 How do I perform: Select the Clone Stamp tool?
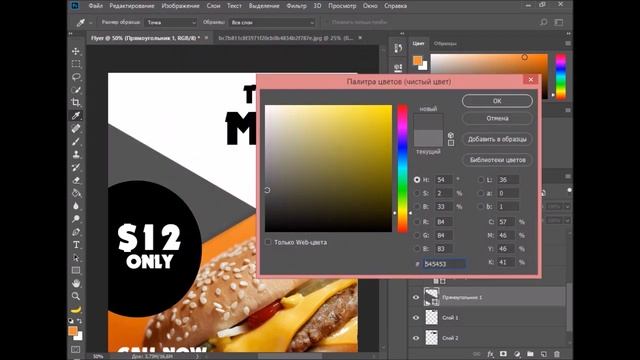[76, 154]
